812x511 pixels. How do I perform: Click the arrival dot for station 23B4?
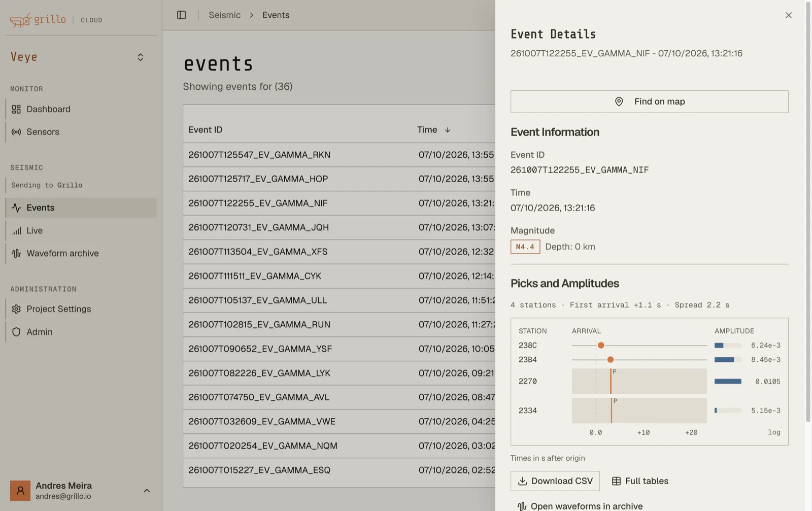click(611, 359)
